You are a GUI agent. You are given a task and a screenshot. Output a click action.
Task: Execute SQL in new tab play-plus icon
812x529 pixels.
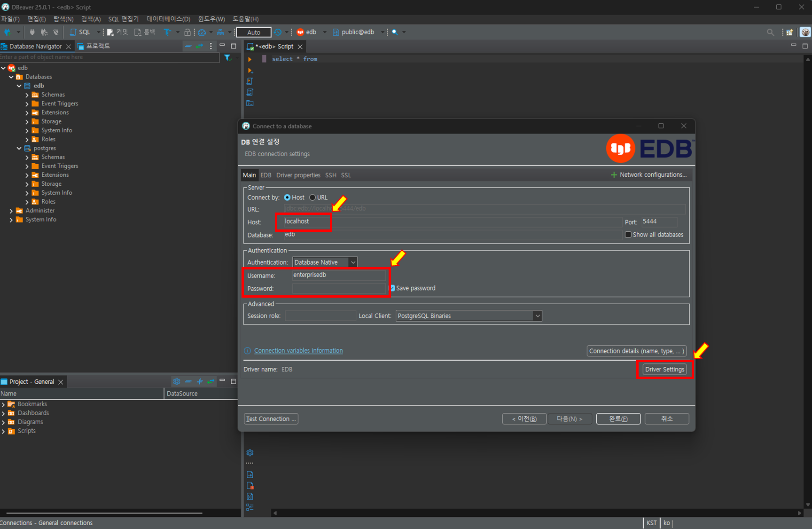point(250,71)
